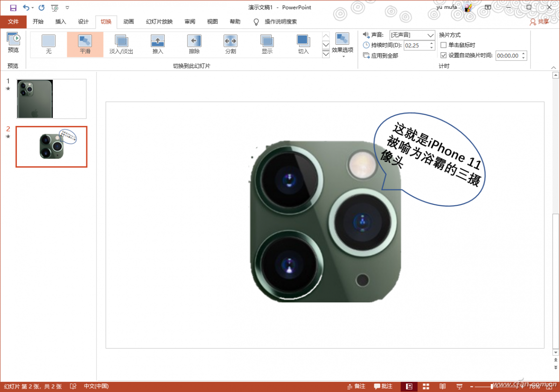Image resolution: width=560 pixels, height=392 pixels.
Task: Switch to the 视图 (View) tab
Action: (212, 21)
